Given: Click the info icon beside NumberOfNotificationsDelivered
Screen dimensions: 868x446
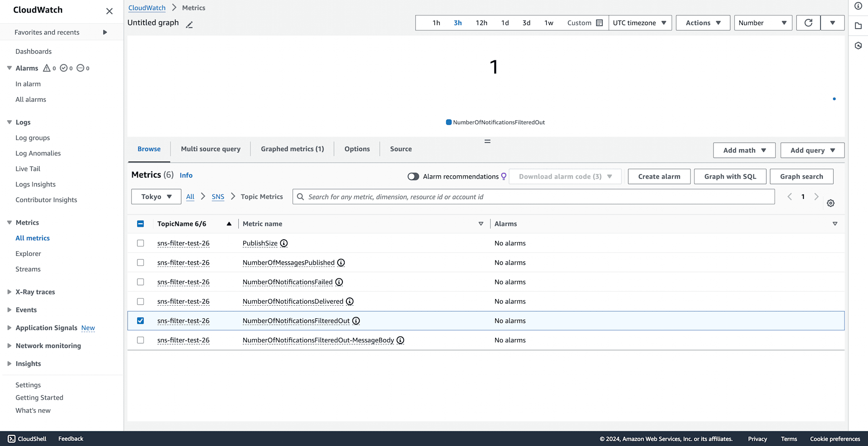Looking at the screenshot, I should (x=350, y=301).
